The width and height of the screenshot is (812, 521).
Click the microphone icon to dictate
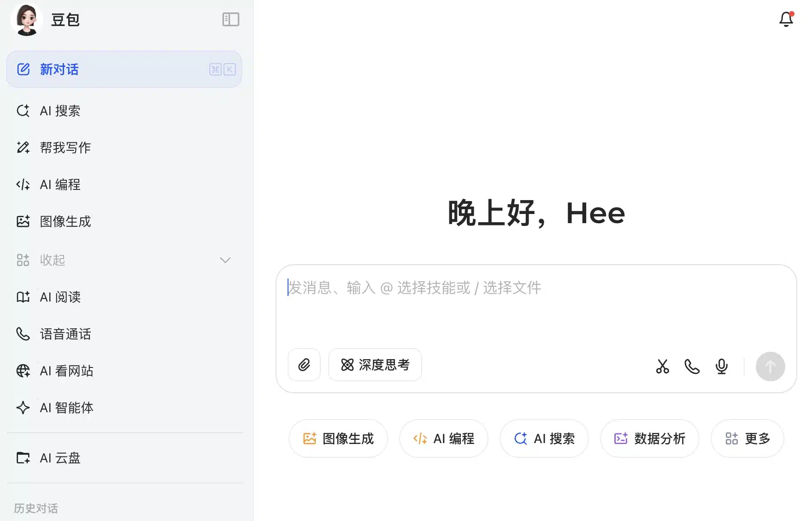click(x=721, y=367)
